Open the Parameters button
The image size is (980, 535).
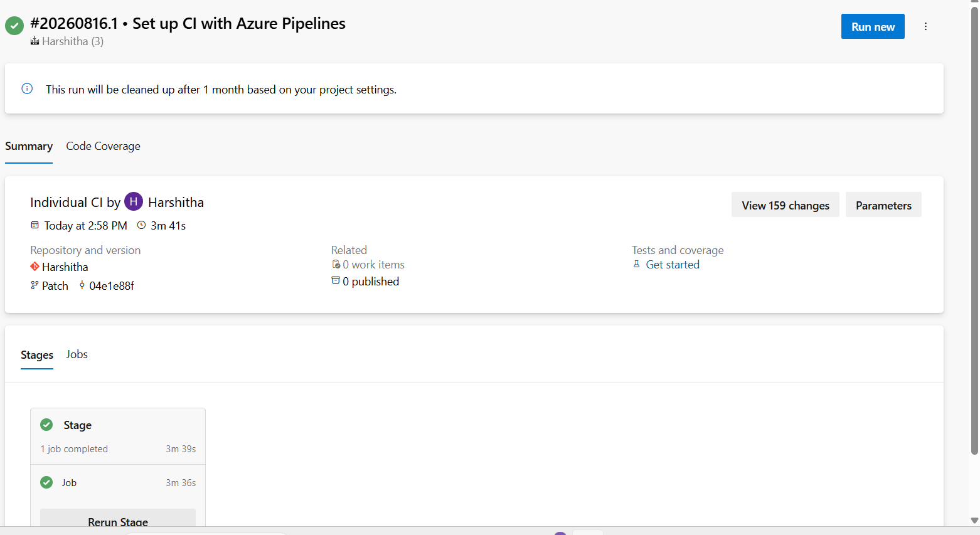coord(883,205)
